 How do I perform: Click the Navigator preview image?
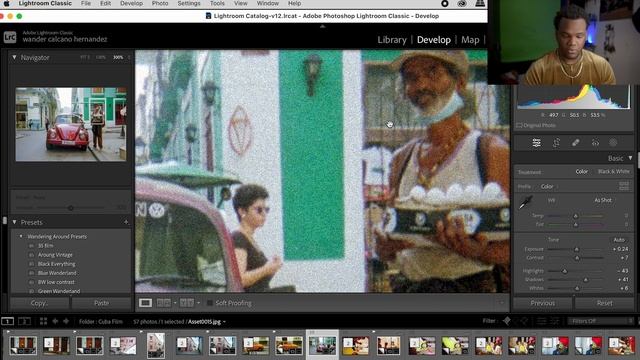click(71, 124)
